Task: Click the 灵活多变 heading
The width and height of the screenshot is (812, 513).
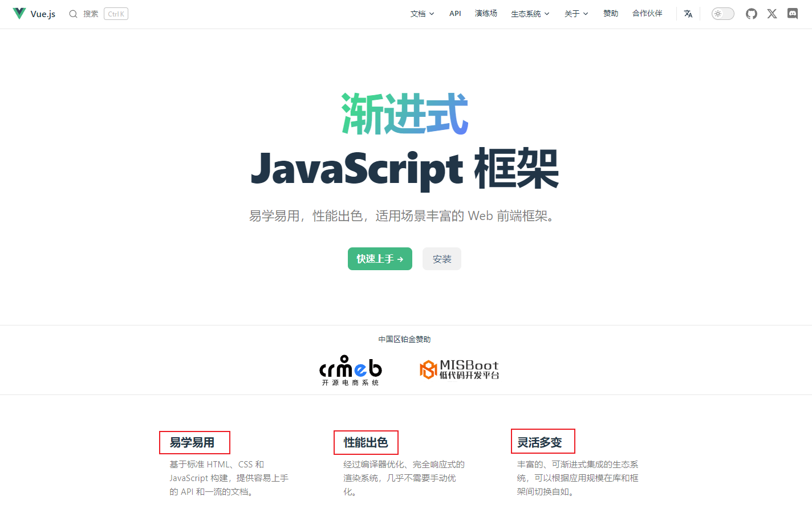Action: pos(539,442)
